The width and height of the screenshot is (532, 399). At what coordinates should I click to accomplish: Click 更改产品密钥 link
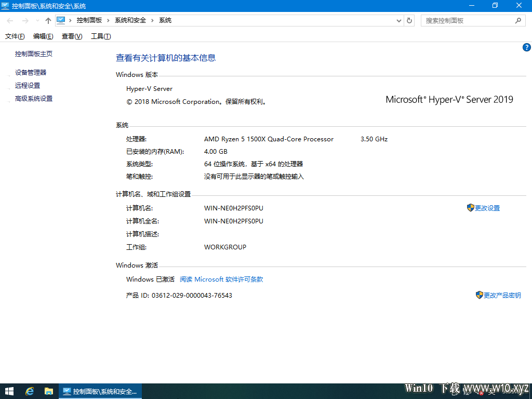502,296
